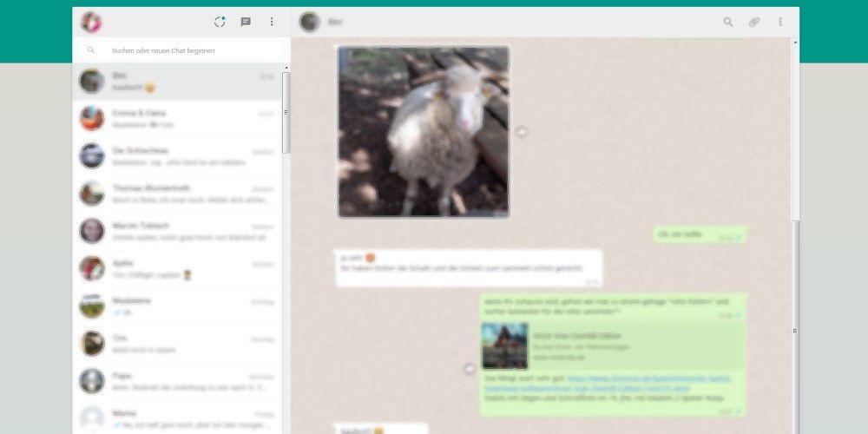The width and height of the screenshot is (868, 434).
Task: Forward the link preview message via arrow icon
Action: point(470,369)
